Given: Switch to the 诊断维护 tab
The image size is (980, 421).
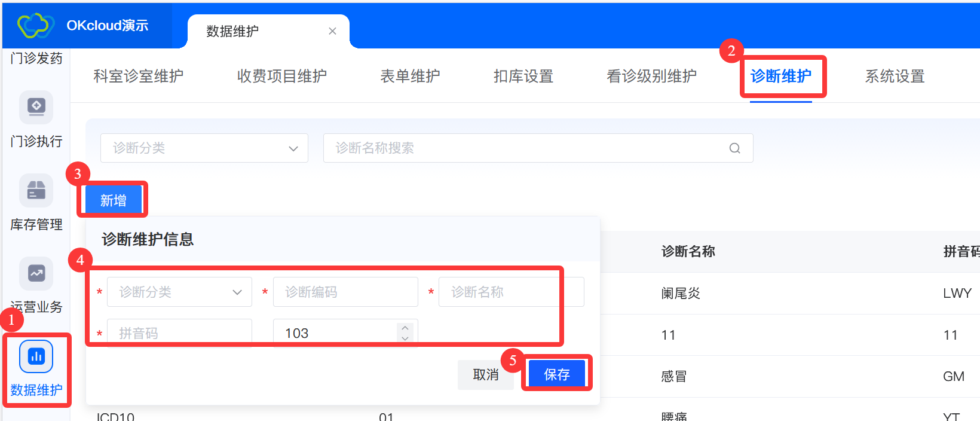Looking at the screenshot, I should point(780,77).
